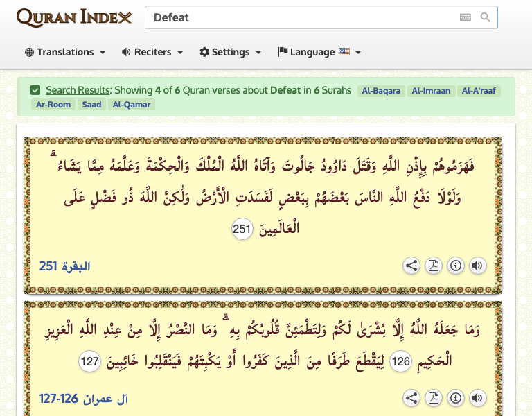The image size is (532, 416).
Task: Filter by Al-Qamar surah tag
Action: 132,105
